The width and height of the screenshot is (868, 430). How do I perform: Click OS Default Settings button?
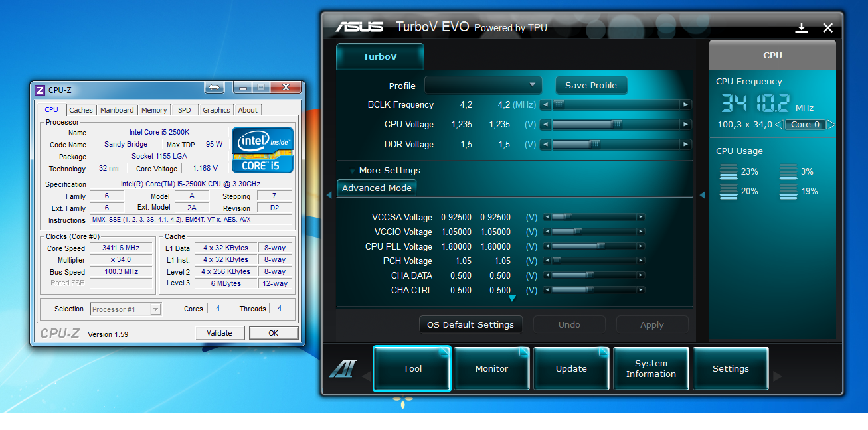[x=470, y=324]
